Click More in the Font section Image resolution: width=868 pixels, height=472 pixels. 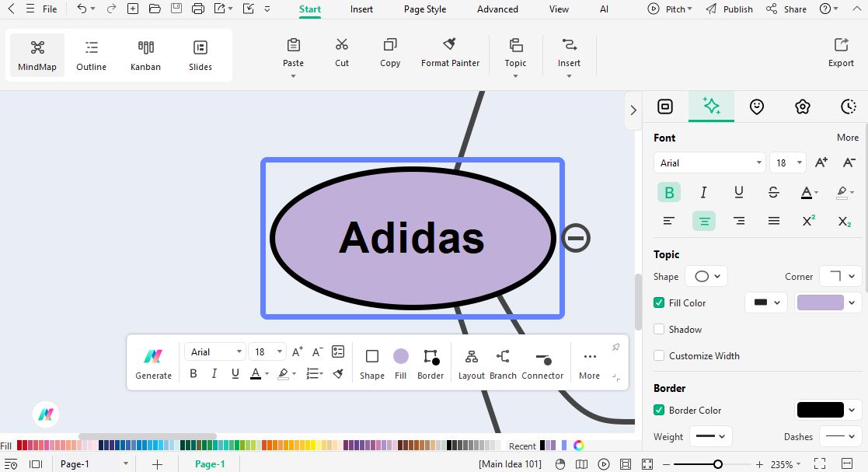[848, 138]
